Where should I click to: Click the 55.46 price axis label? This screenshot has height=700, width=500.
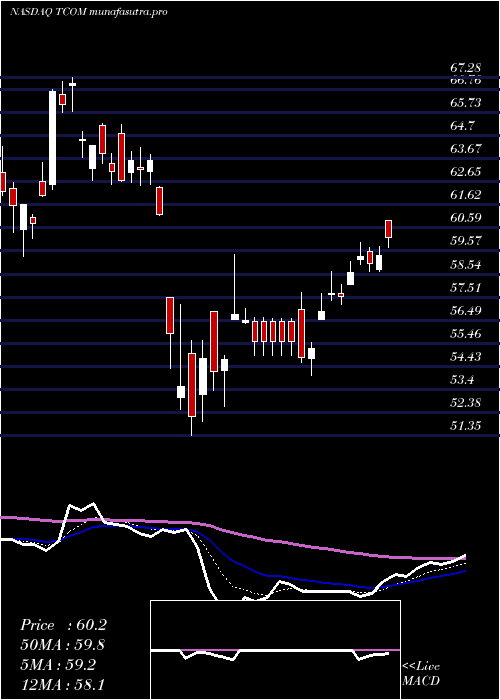[x=465, y=333]
